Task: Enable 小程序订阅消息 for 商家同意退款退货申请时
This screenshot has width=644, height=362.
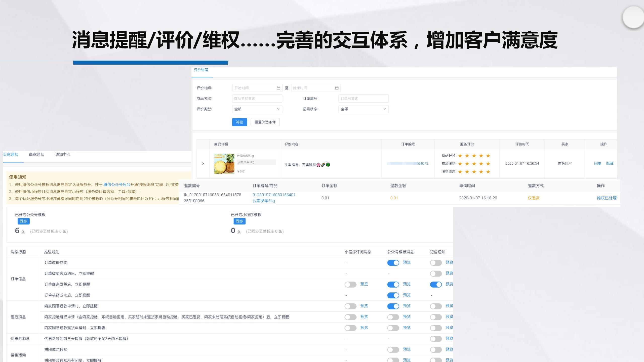Action: [x=350, y=328]
